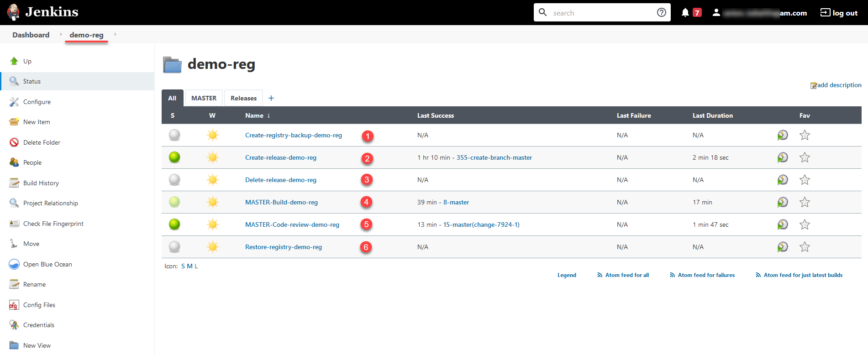Open Build History notepad icon
The height and width of the screenshot is (355, 868).
pos(14,183)
